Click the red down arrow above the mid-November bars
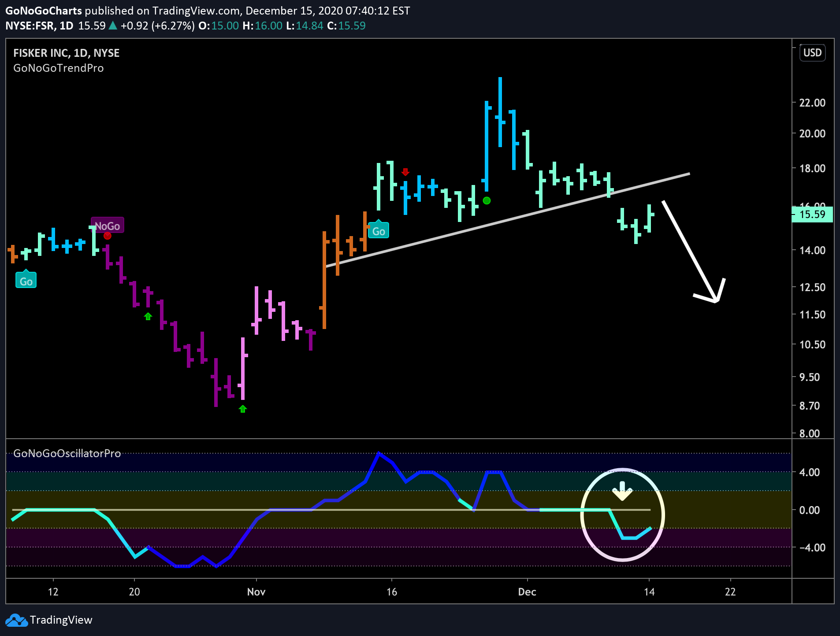840x636 pixels. click(405, 172)
